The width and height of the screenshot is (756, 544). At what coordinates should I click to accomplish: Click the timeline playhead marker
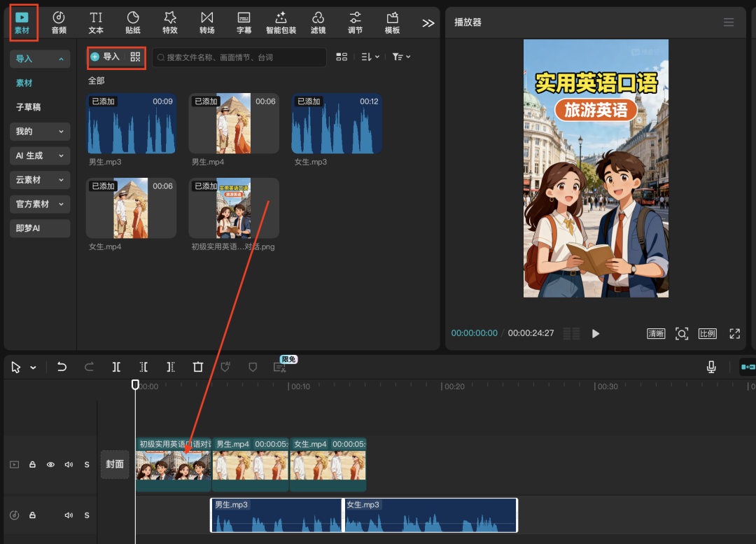coord(136,384)
